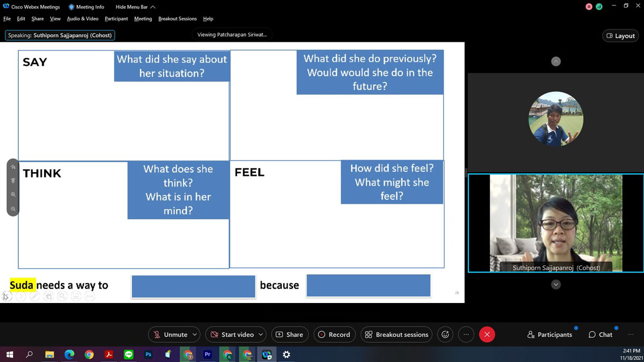Viewport: 644px width, 362px height.
Task: Expand video options arrow beside Start video
Action: pyautogui.click(x=261, y=335)
